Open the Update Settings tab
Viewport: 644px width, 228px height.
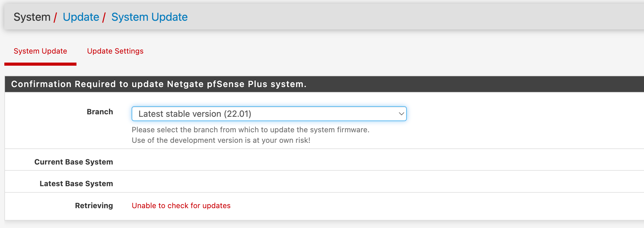(115, 51)
